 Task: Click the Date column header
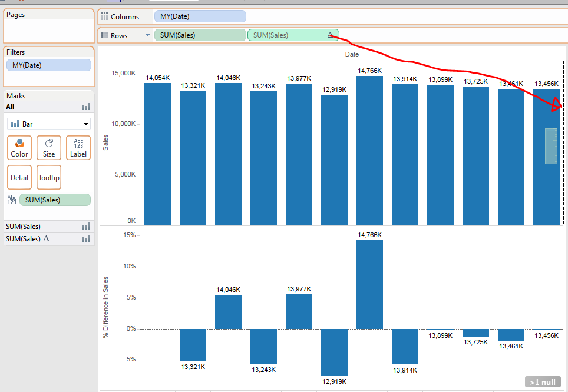pyautogui.click(x=352, y=54)
